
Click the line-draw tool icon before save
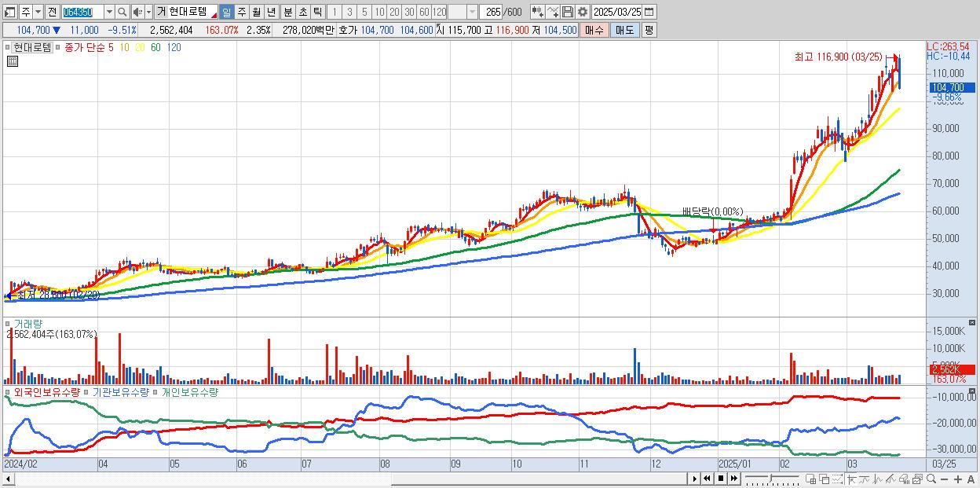click(x=552, y=12)
